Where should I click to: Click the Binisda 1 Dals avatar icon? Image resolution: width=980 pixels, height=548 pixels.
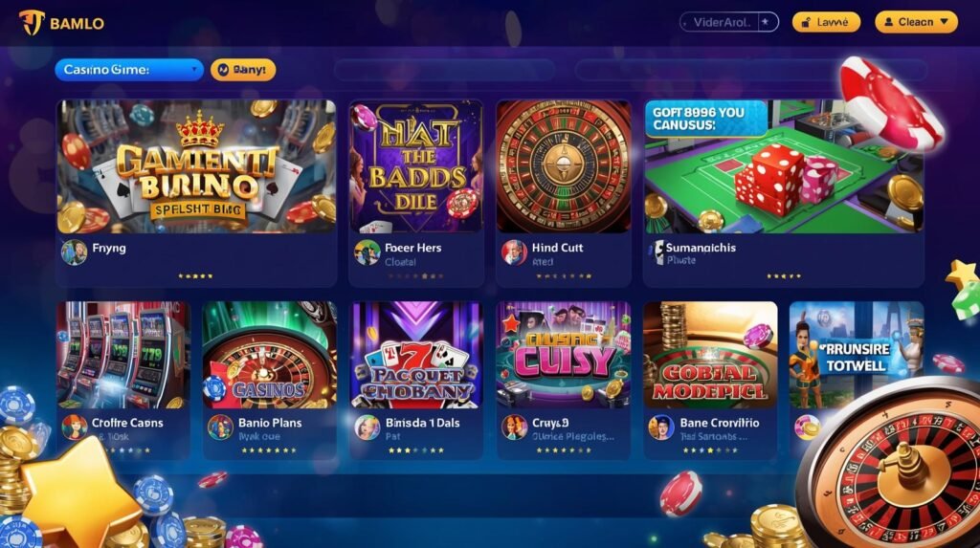click(367, 427)
